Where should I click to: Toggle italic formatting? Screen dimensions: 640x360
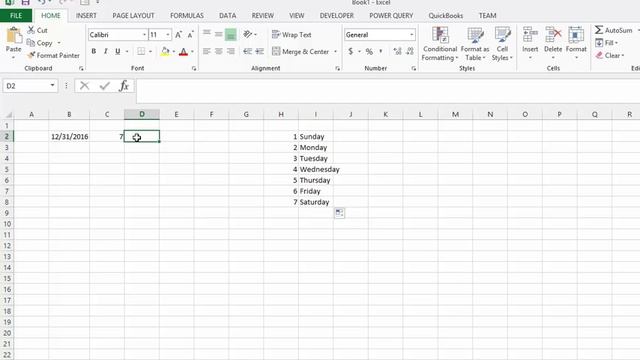pos(106,51)
